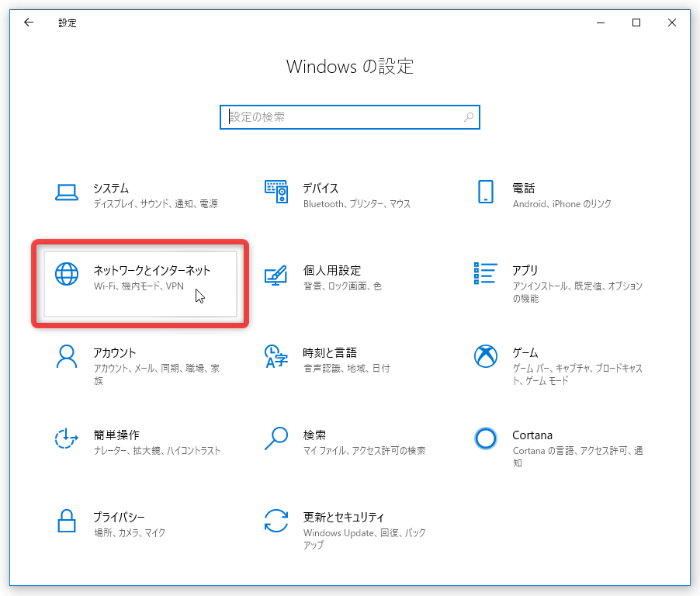
Task: Click 'ナレーター、拡大鏡、ハイコントラスト' description
Action: click(157, 450)
